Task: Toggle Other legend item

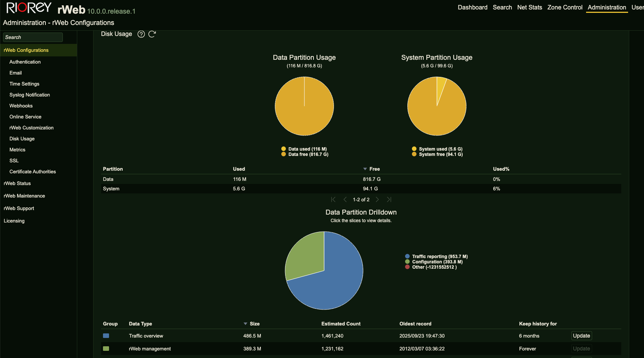Action: coord(431,267)
